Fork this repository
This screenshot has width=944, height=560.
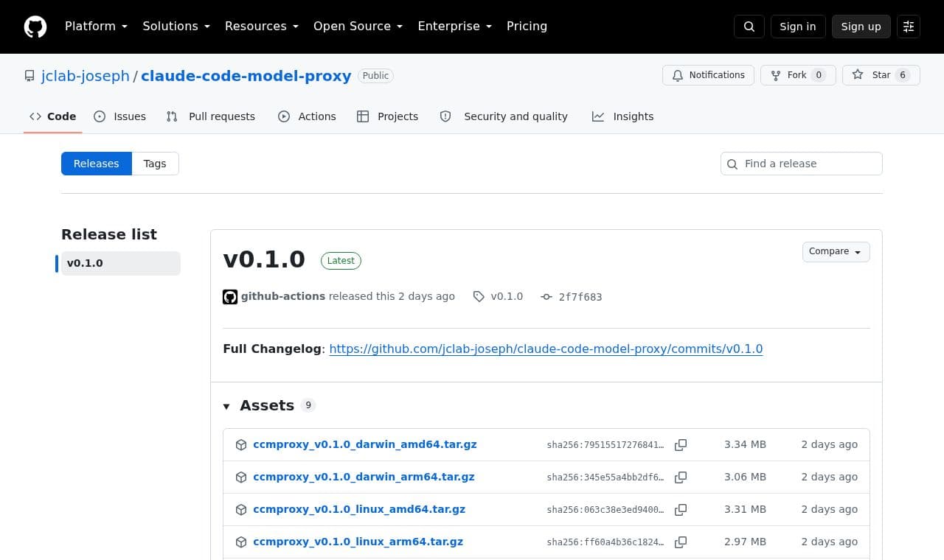tap(798, 75)
